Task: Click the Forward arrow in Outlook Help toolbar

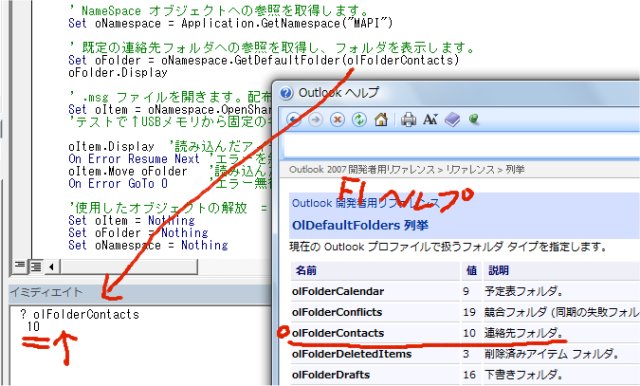Action: (315, 120)
